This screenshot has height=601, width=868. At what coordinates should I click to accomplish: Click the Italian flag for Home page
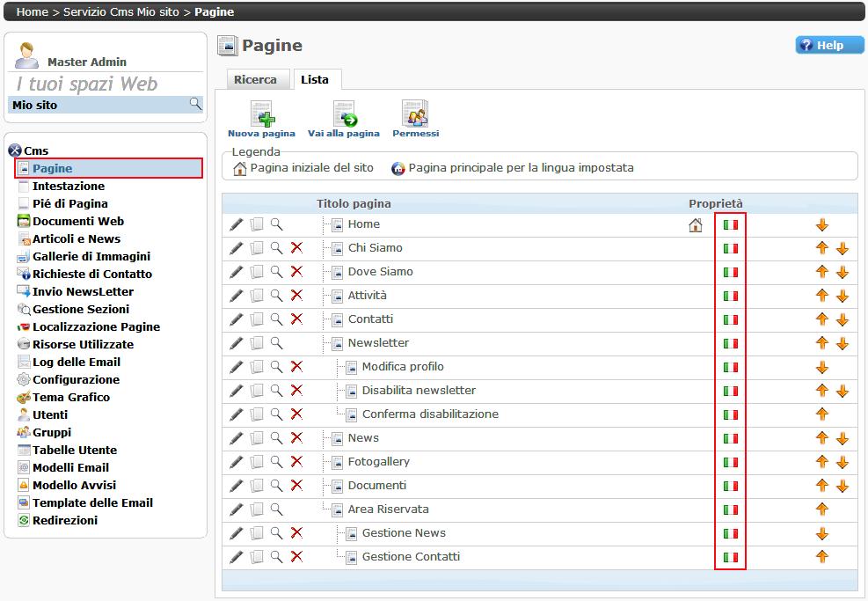click(x=730, y=225)
